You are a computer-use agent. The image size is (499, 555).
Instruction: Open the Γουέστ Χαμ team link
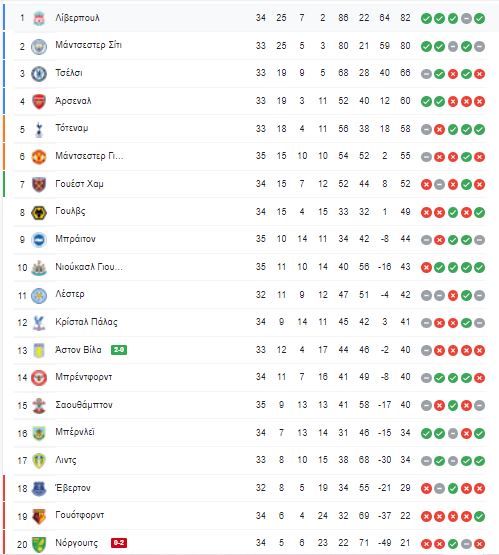(x=79, y=184)
